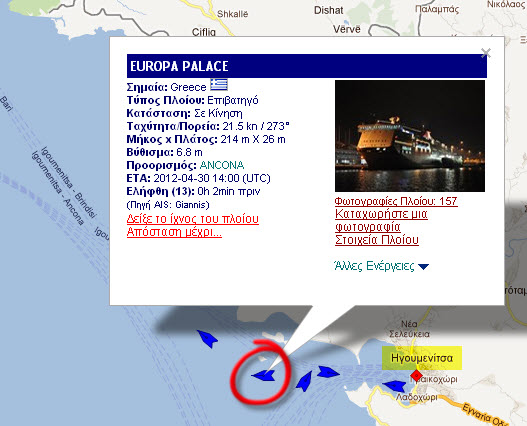Show the ship's track link
The height and width of the screenshot is (426, 527).
pyautogui.click(x=193, y=219)
